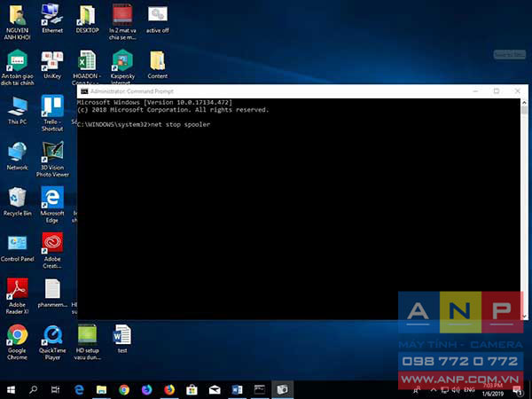
Task: Select the 'HD setup vasu dun' icon
Action: pos(87,335)
